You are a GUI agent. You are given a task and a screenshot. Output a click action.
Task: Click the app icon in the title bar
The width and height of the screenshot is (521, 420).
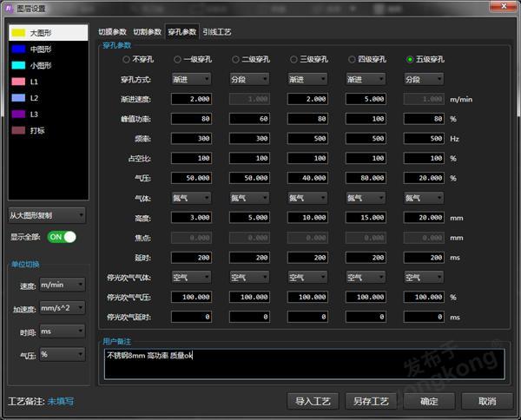click(10, 8)
